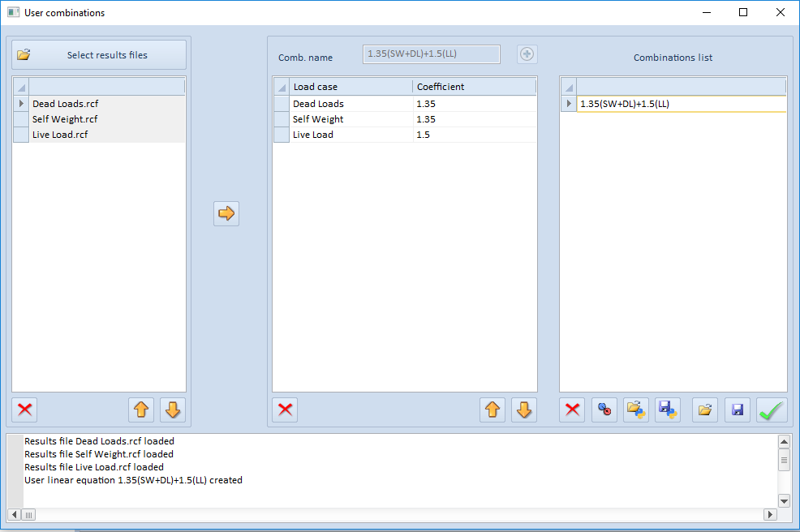Move load case down in coefficient table

pyautogui.click(x=524, y=410)
